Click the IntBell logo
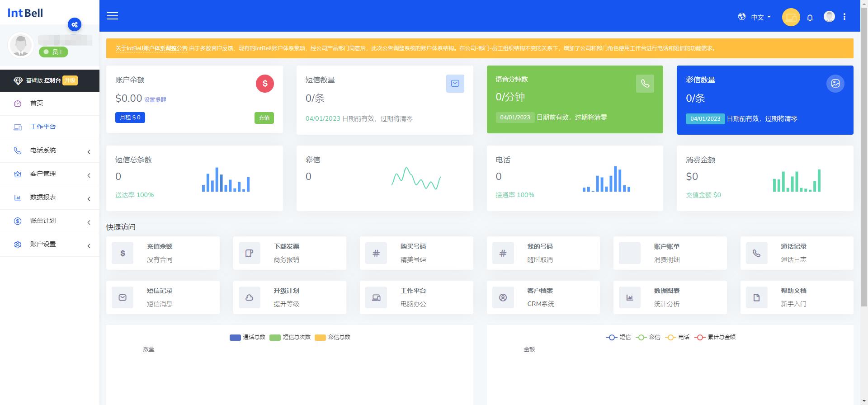 click(x=25, y=13)
